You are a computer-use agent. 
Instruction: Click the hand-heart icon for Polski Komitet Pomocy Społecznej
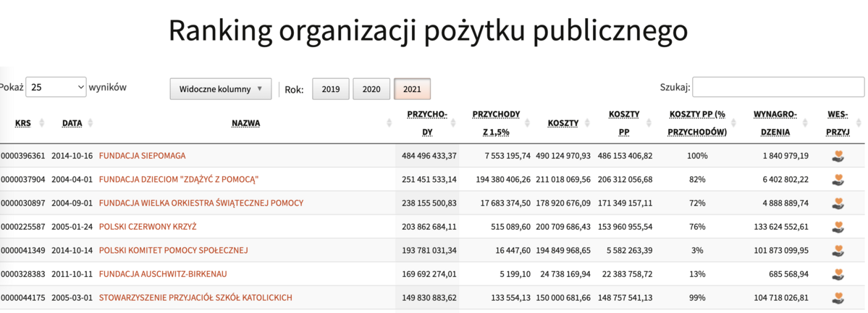click(x=838, y=250)
